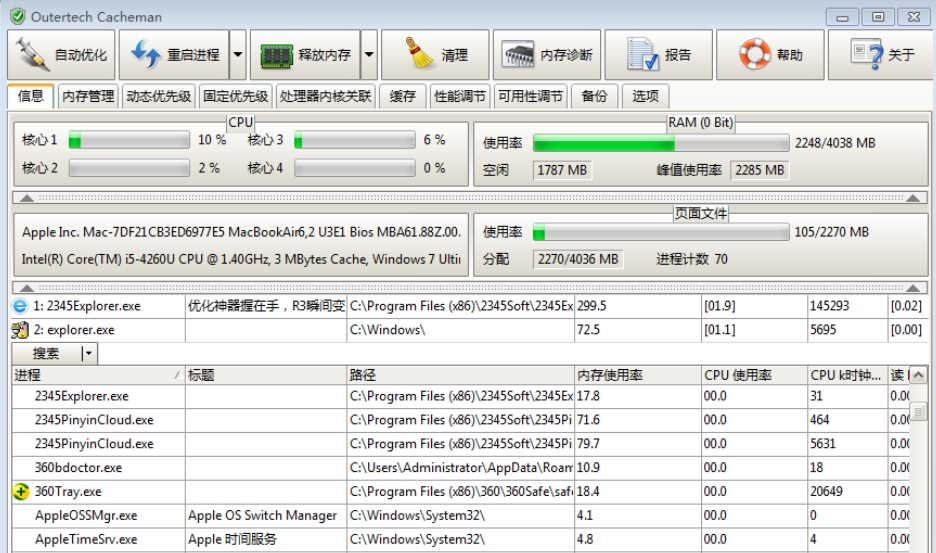Click the 峰值使用率 2285 MB field
The image size is (936, 553).
tap(759, 170)
